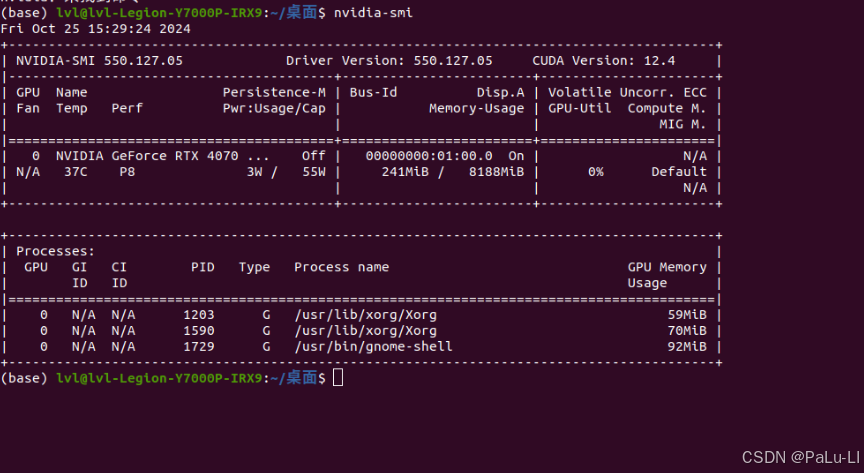Click the terminal cursor at the prompt
Viewport: 864px width, 473px height.
click(x=338, y=377)
